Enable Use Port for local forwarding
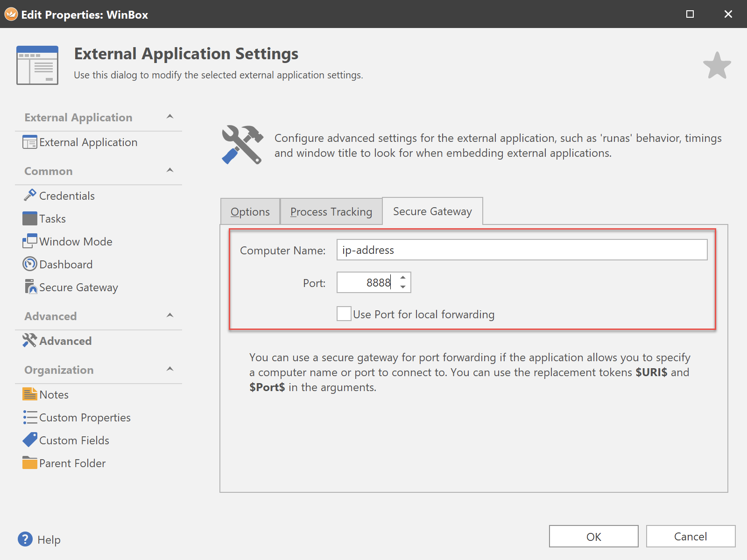The image size is (747, 560). click(344, 314)
